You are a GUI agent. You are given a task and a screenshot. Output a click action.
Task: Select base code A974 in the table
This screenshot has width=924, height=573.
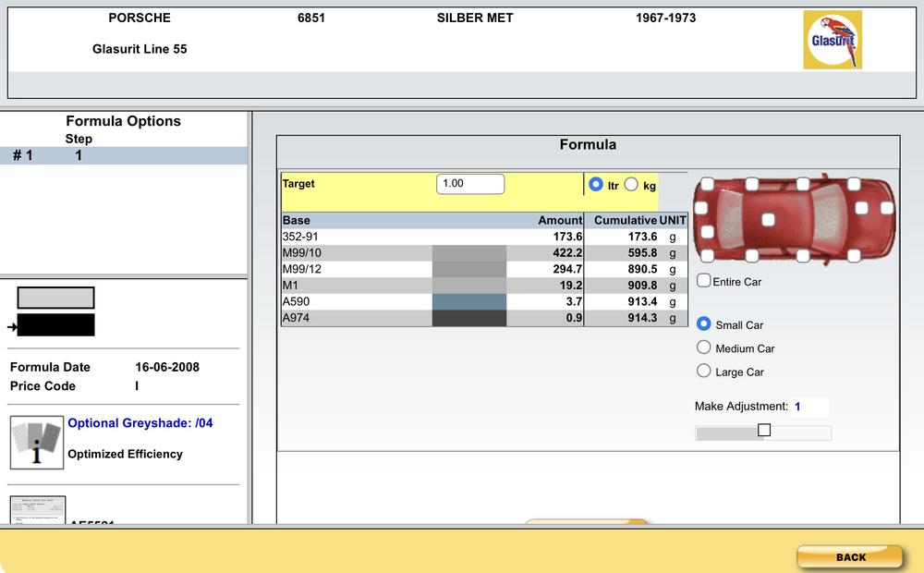point(297,318)
